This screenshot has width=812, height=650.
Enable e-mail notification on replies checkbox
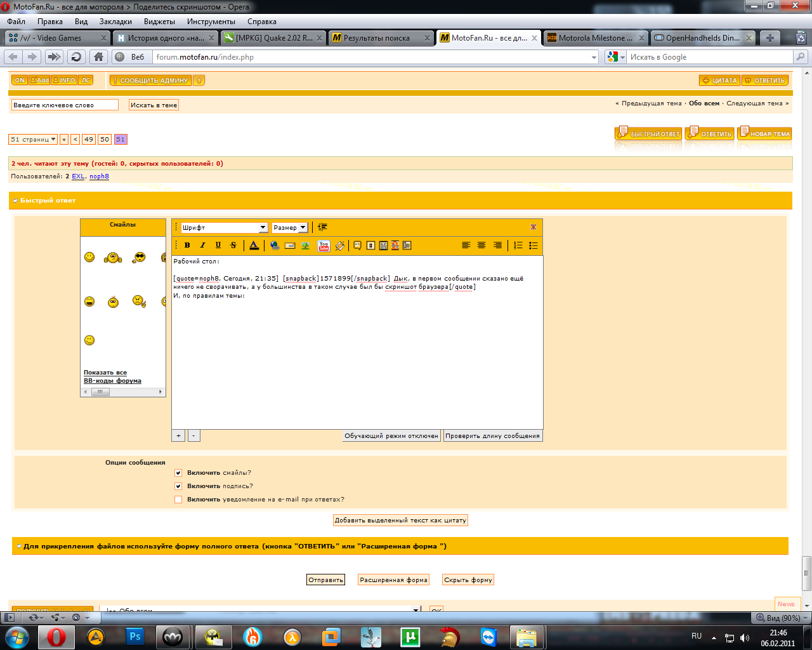pos(178,500)
